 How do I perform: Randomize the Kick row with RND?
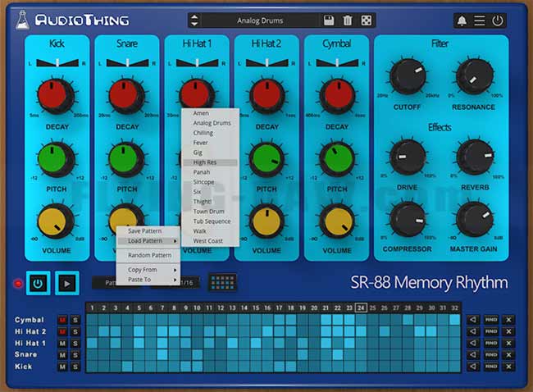(x=491, y=367)
